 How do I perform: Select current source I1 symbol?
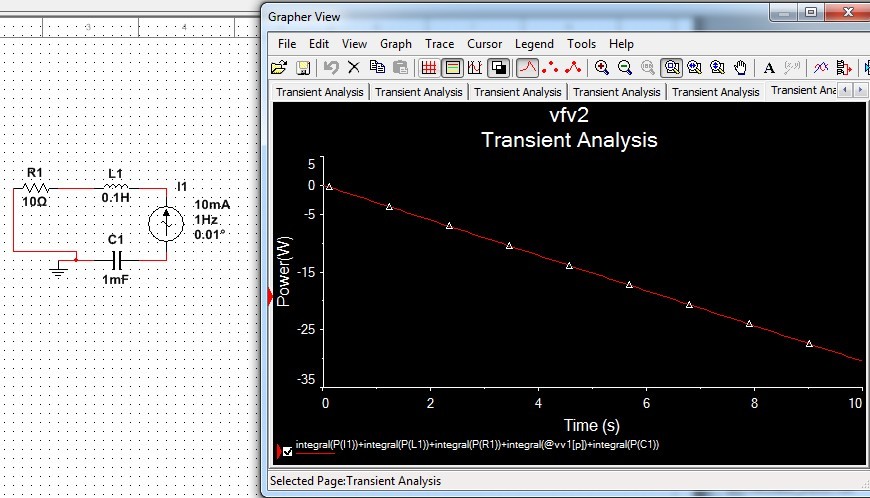pyautogui.click(x=166, y=223)
